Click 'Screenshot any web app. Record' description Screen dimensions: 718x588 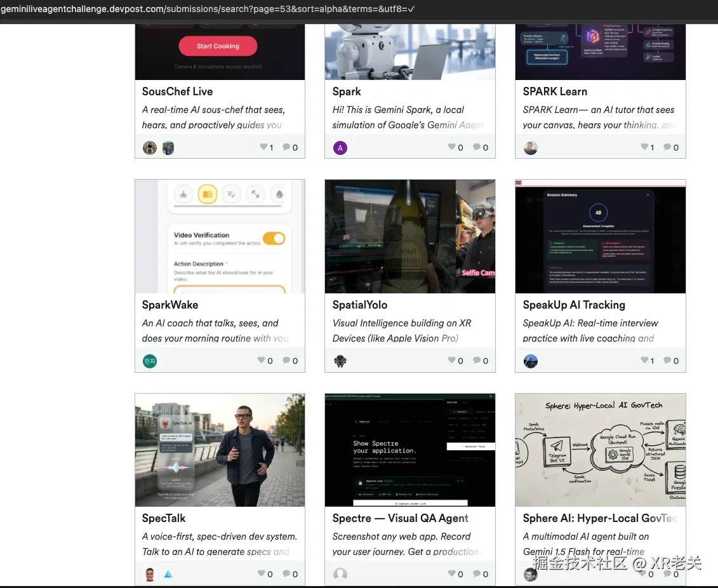pyautogui.click(x=401, y=537)
